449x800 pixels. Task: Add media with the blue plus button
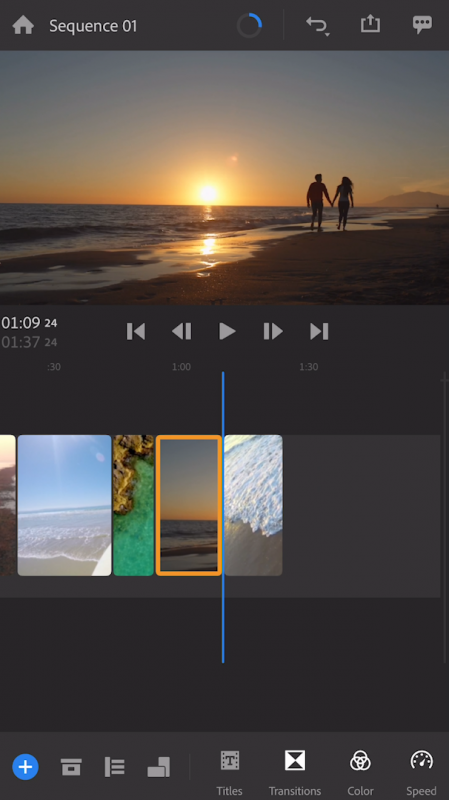(26, 766)
